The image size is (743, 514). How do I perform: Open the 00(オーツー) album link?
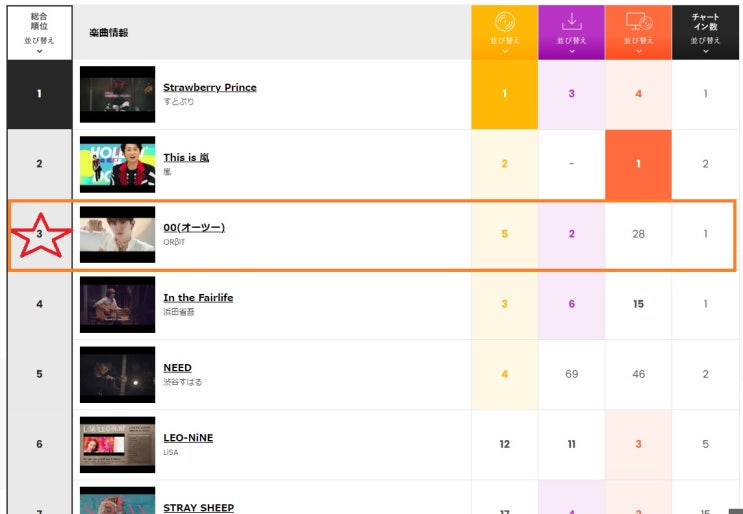[x=194, y=227]
